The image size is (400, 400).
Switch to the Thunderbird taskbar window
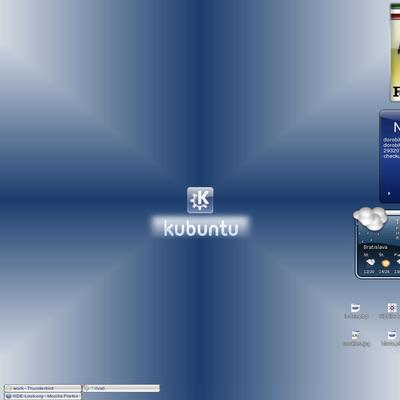(43, 388)
